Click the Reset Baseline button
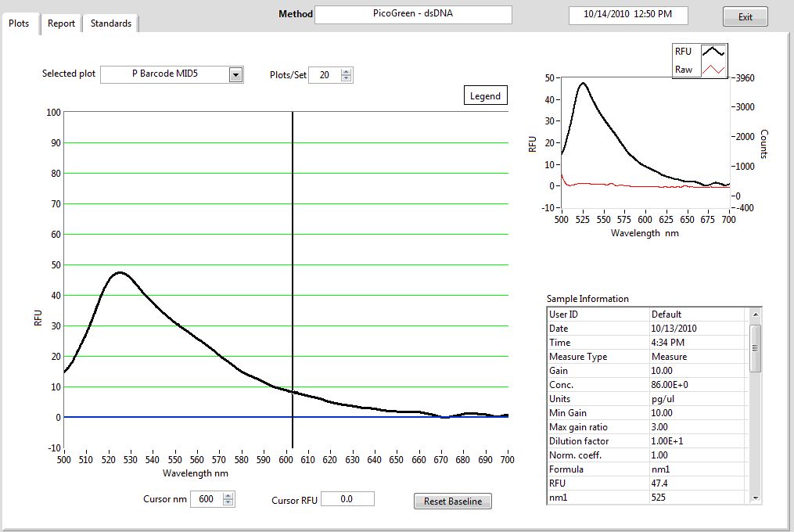Image resolution: width=794 pixels, height=532 pixels. (x=453, y=501)
